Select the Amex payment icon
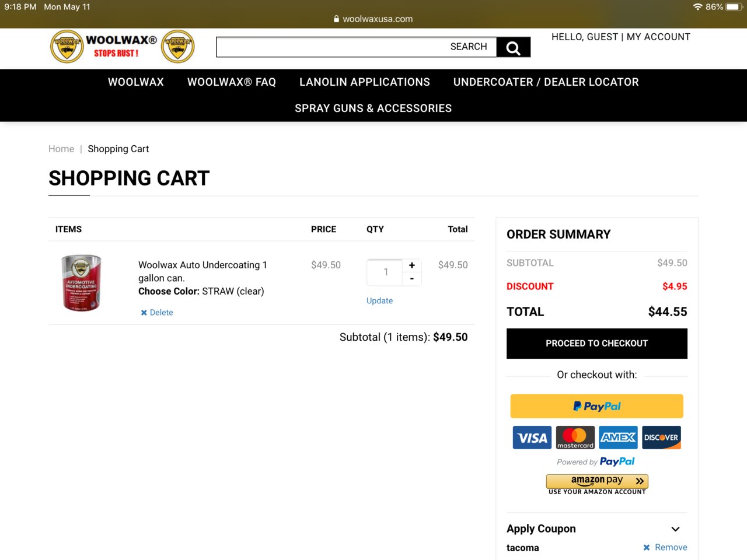The height and width of the screenshot is (560, 747). (619, 437)
